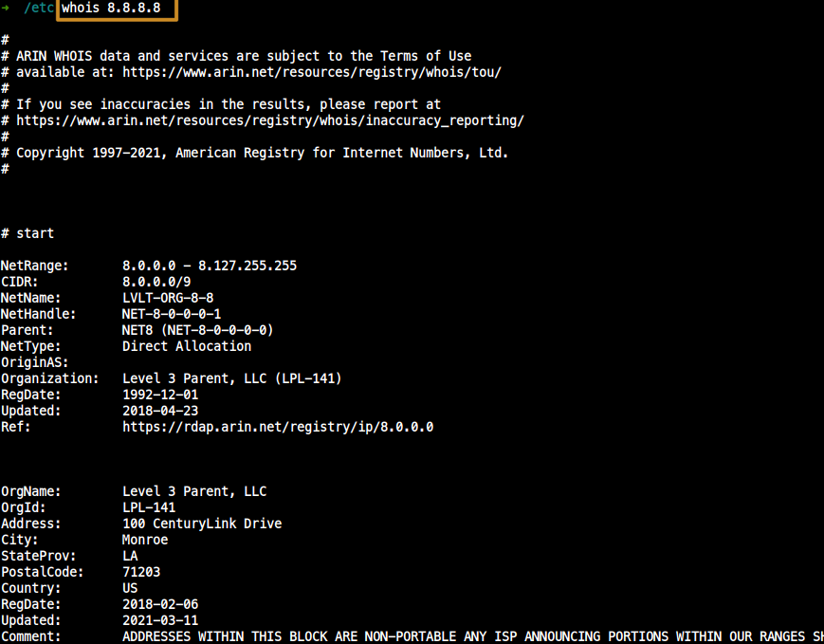
Task: Select the Country code US
Action: click(x=129, y=587)
